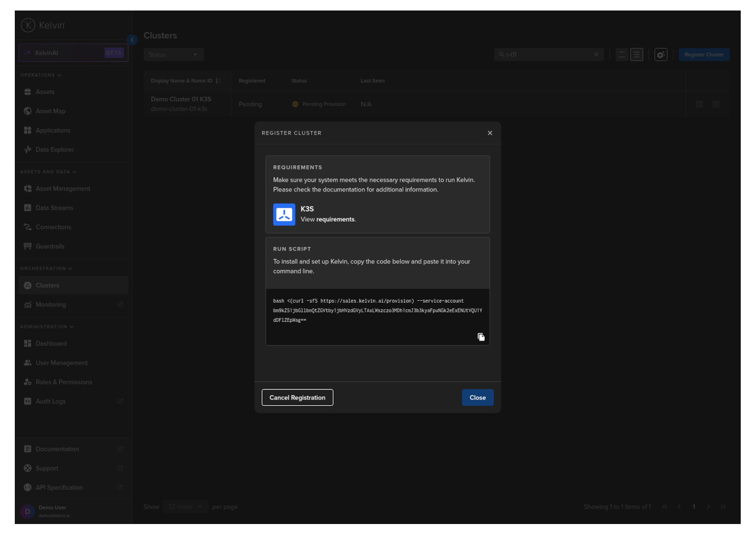756x535 pixels.
Task: Collapse the Administration section
Action: (x=47, y=327)
